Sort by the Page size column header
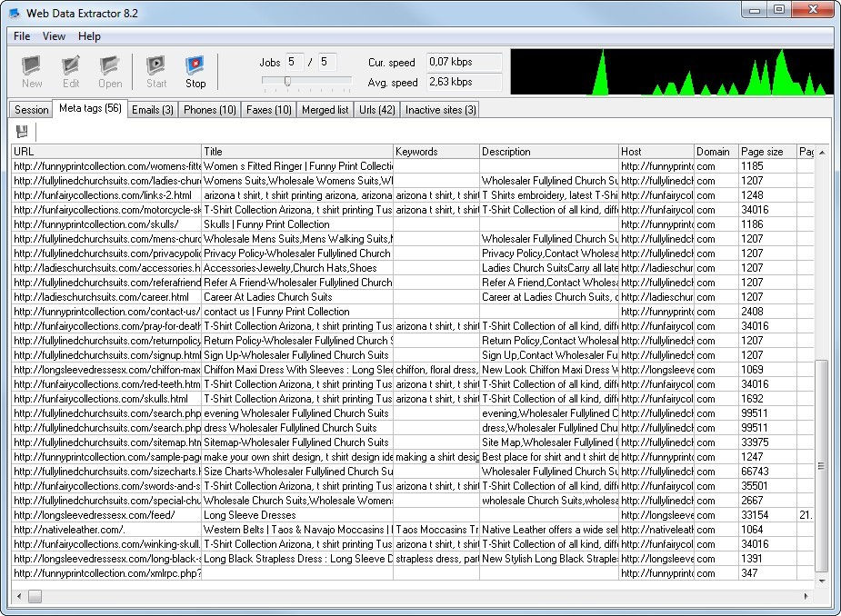The width and height of the screenshot is (841, 616). (767, 152)
